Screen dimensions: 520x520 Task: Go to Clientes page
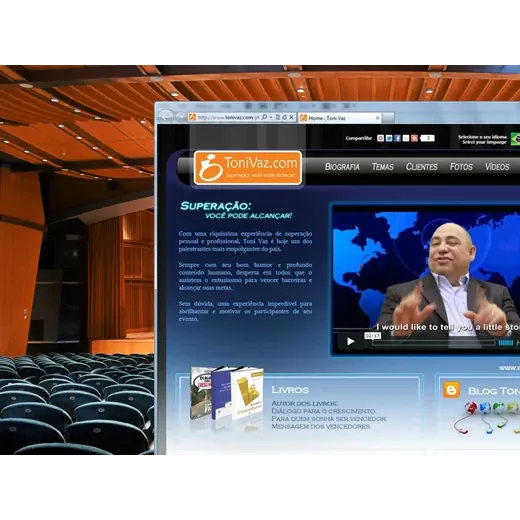pyautogui.click(x=421, y=167)
